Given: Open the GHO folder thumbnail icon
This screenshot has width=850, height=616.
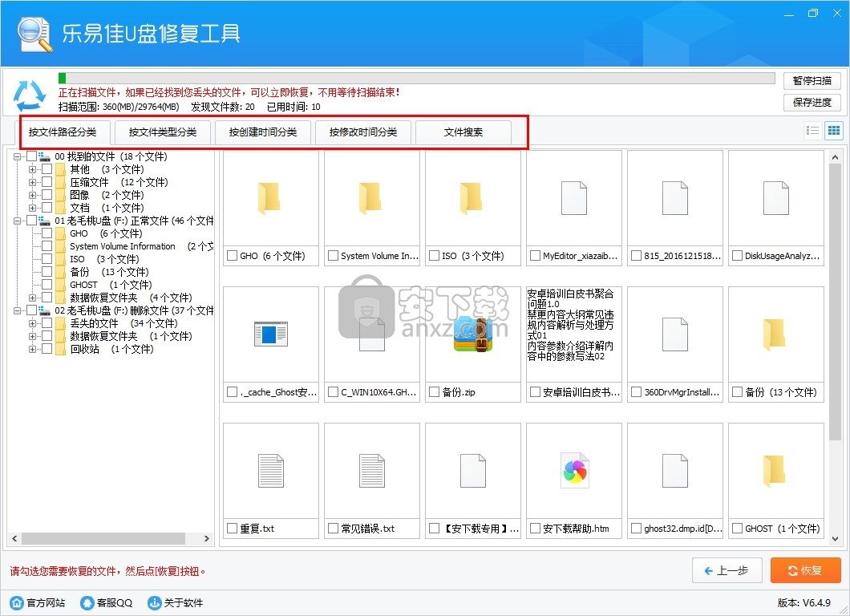Looking at the screenshot, I should click(x=269, y=197).
